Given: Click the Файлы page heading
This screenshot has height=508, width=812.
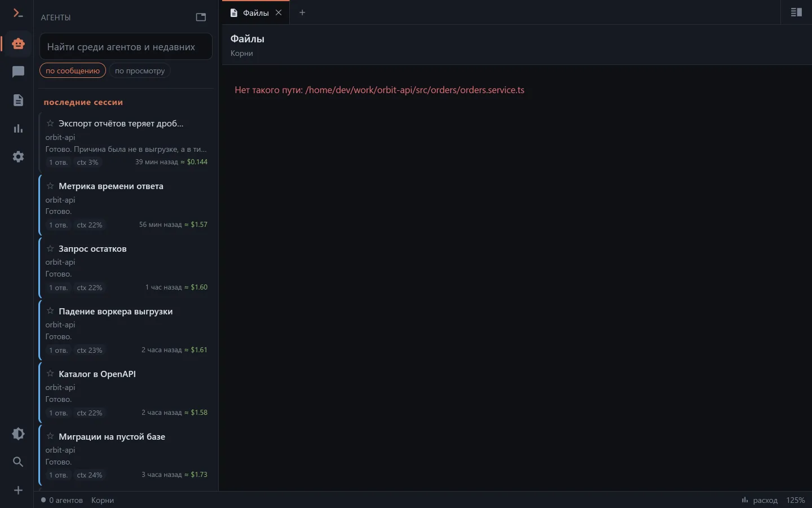Looking at the screenshot, I should tap(248, 39).
